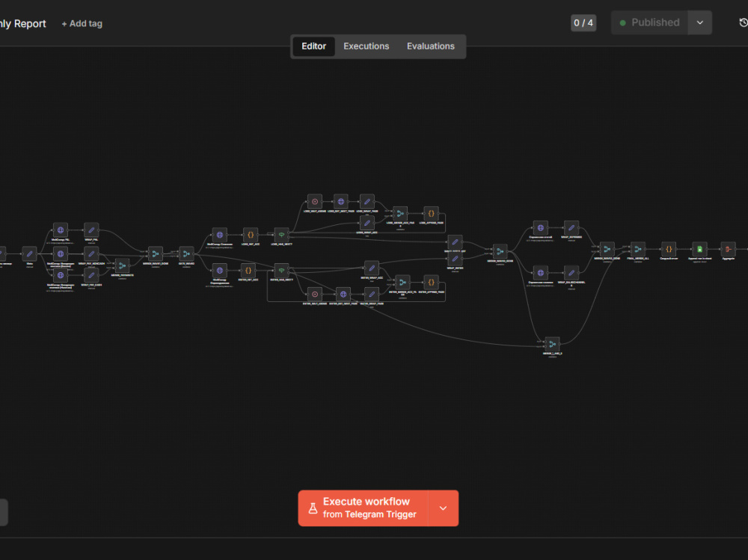Switch to the Executions tab
This screenshot has width=748, height=560.
(x=366, y=46)
